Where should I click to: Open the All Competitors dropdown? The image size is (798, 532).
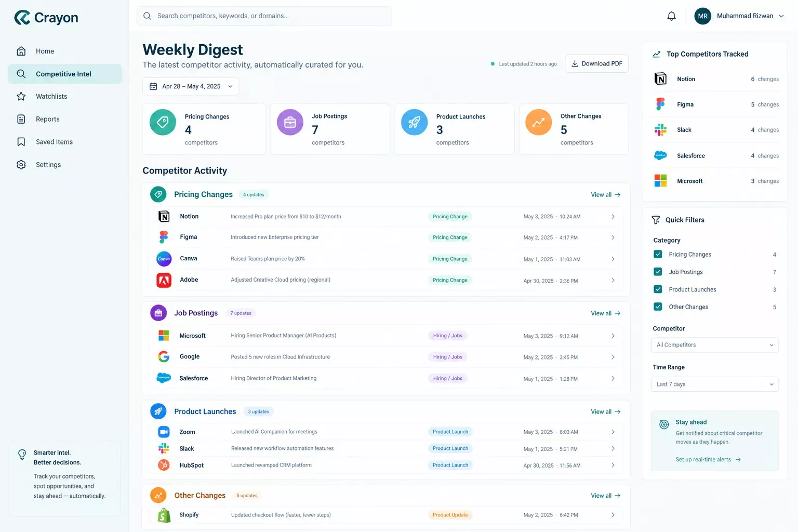(714, 345)
